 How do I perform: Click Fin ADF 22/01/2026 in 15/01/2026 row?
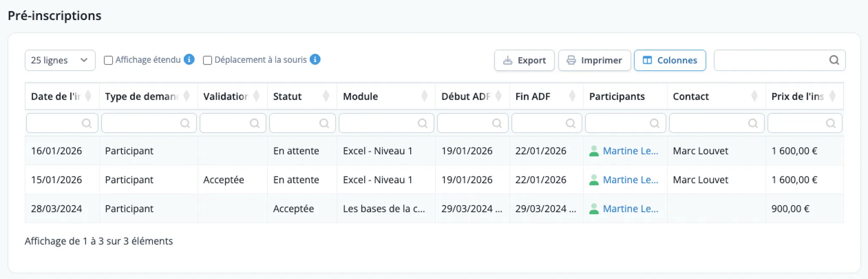[541, 180]
